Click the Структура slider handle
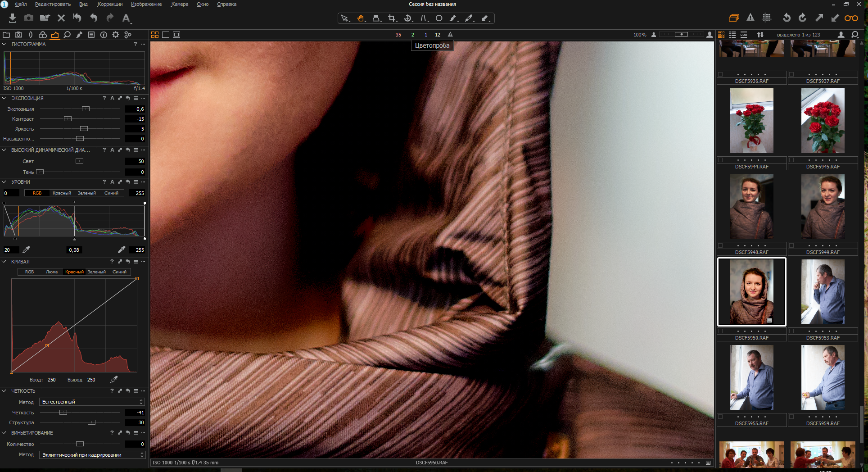868x472 pixels. 91,422
